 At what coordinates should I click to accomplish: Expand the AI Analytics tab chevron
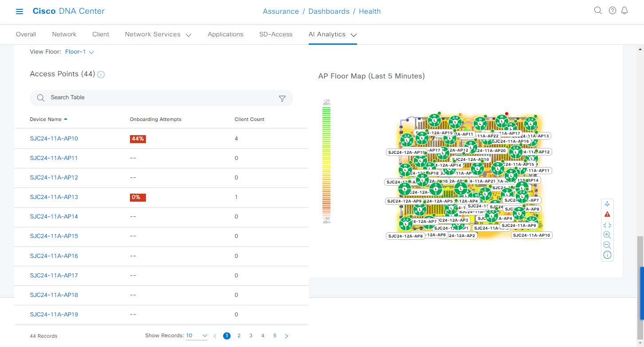click(x=353, y=35)
